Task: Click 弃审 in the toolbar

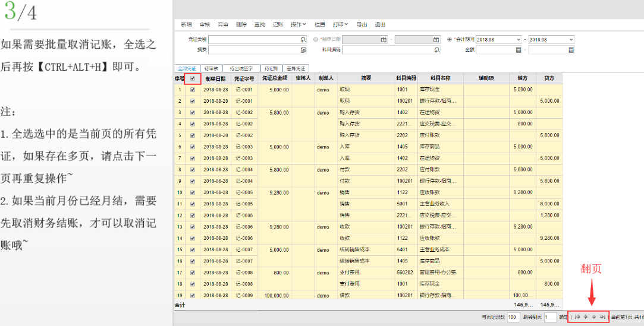Action: pyautogui.click(x=223, y=24)
